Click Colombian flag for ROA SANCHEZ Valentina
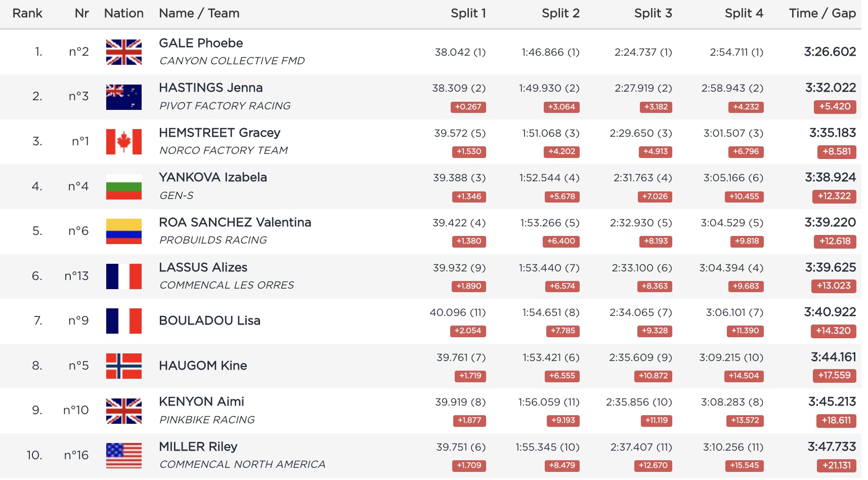This screenshot has width=868, height=480. coord(123,231)
